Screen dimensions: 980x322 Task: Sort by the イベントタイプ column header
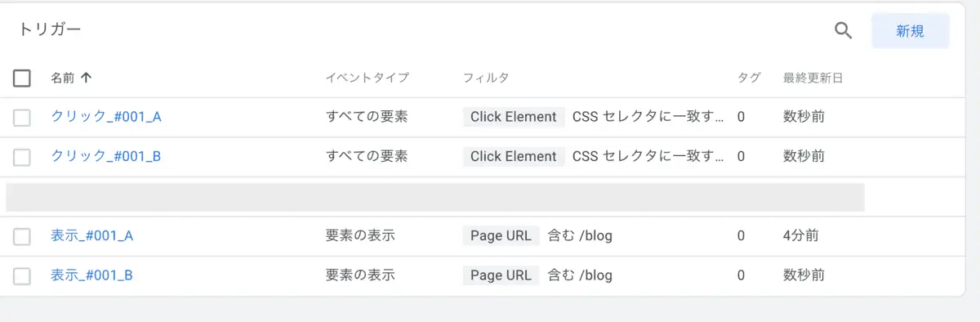click(x=367, y=78)
